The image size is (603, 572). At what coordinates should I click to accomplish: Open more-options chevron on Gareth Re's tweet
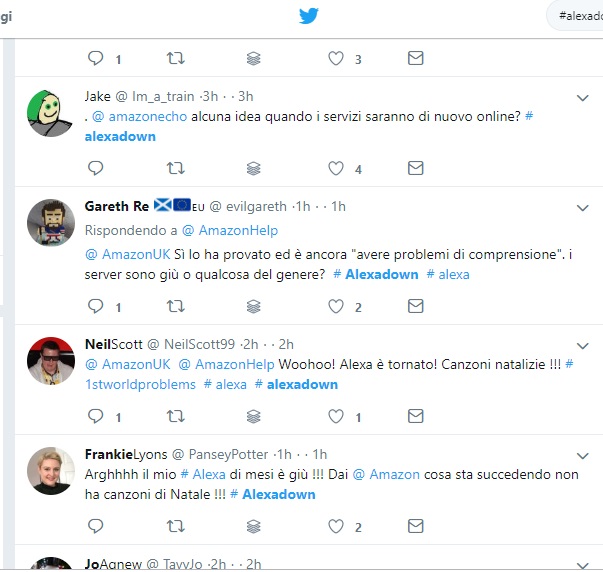pos(583,208)
